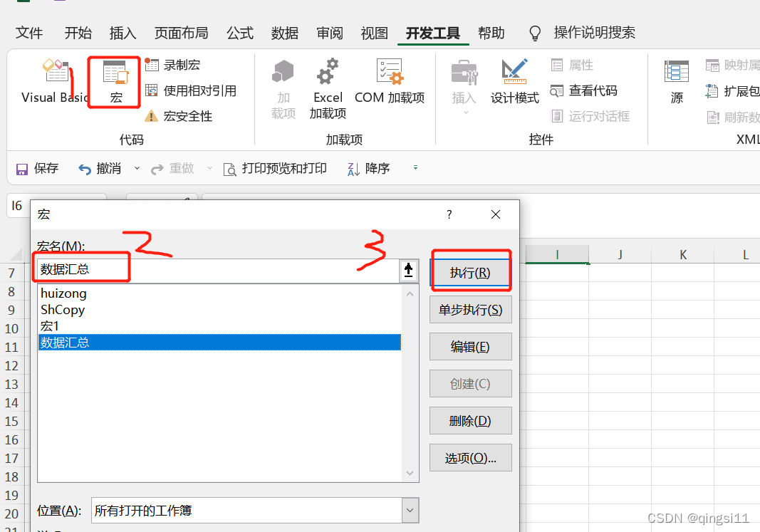Click 保存 save in quick toolbar
This screenshot has height=532, width=760.
pyautogui.click(x=37, y=169)
